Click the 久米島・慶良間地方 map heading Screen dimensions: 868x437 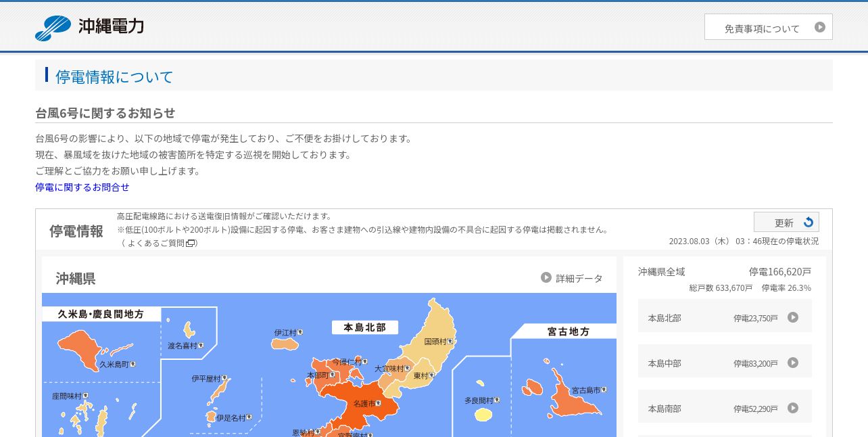coord(101,315)
